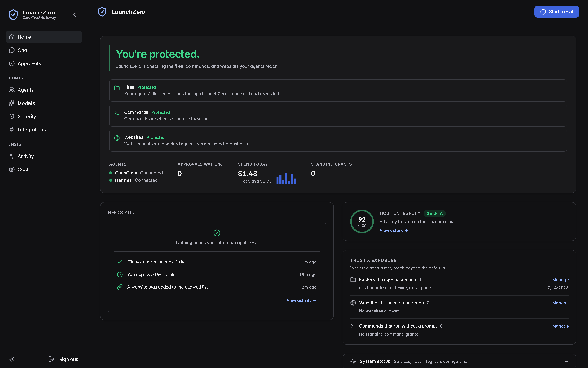Click the Grade A badge
This screenshot has width=588, height=368.
pos(435,213)
